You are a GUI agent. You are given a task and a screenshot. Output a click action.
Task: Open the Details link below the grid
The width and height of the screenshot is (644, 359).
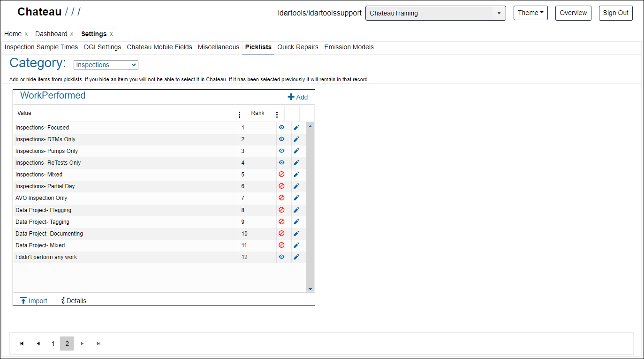74,301
